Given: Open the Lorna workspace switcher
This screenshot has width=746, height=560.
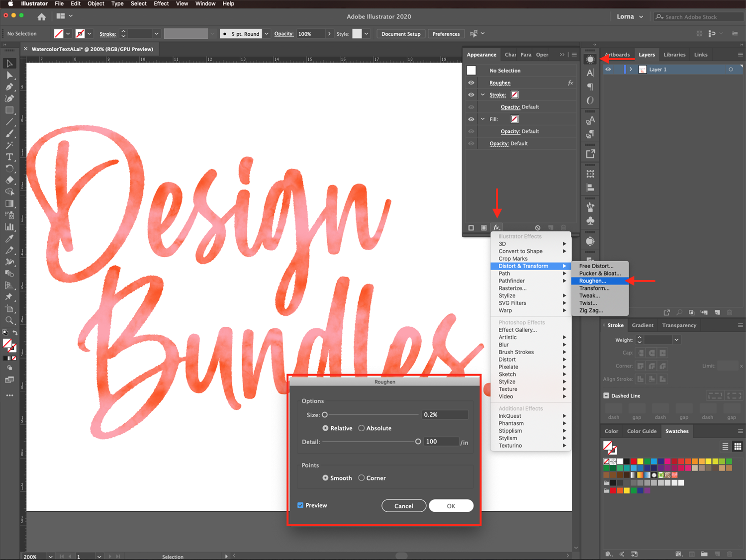Looking at the screenshot, I should [630, 16].
